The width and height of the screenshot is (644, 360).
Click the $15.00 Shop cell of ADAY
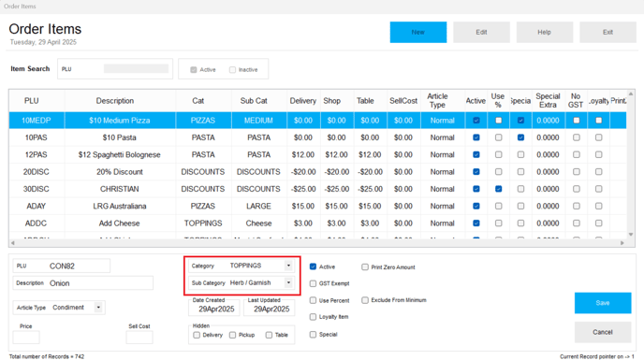point(336,206)
